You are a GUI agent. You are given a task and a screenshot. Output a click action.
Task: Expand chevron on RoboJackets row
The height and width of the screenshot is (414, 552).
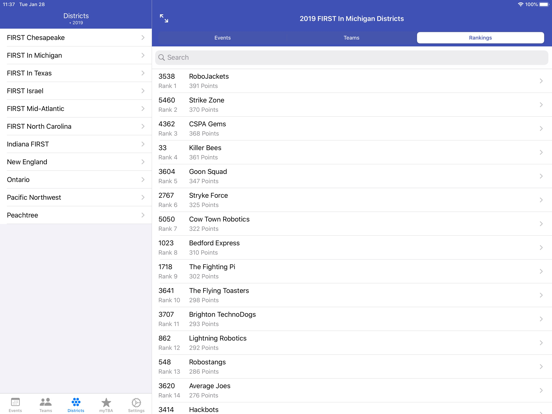pyautogui.click(x=541, y=81)
